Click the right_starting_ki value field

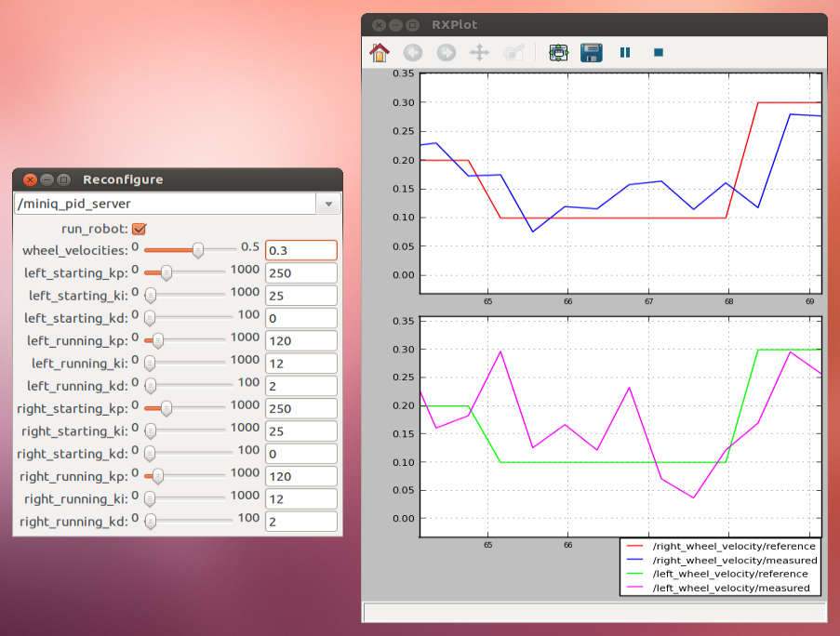point(300,431)
